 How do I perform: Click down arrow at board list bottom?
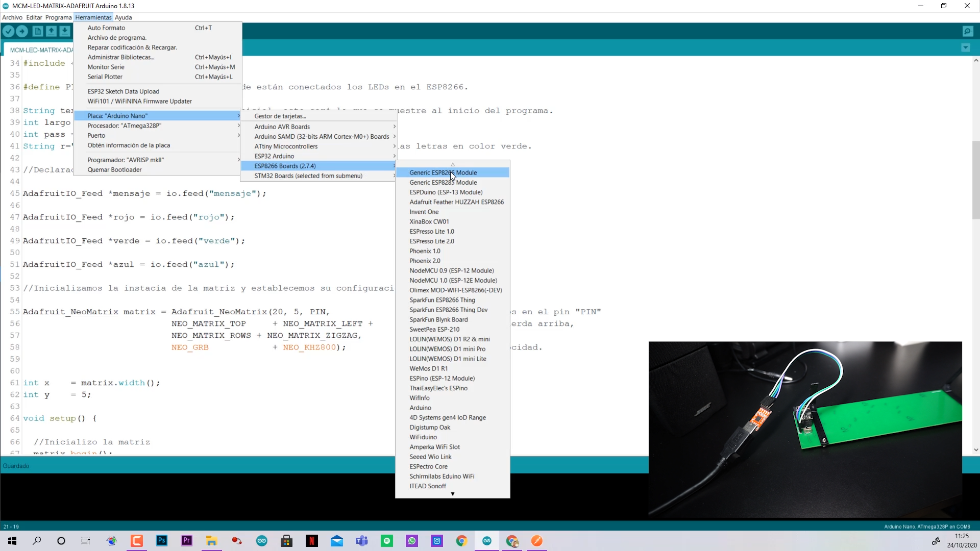coord(453,494)
